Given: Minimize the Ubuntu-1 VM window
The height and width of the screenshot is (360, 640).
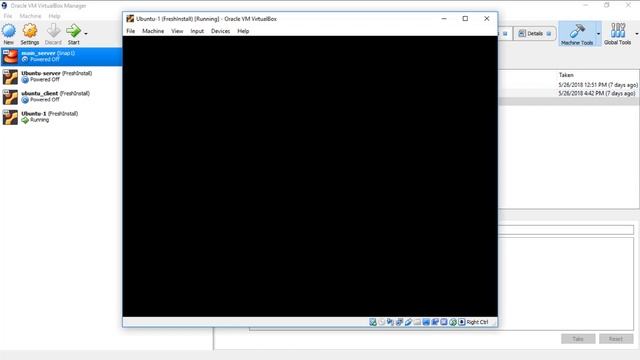Looking at the screenshot, I should (444, 19).
